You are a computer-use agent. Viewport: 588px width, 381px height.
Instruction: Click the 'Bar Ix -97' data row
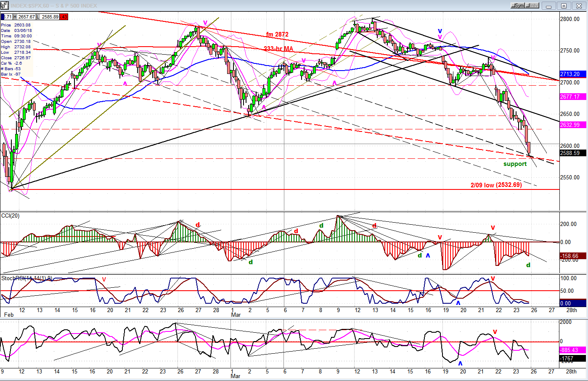11,74
